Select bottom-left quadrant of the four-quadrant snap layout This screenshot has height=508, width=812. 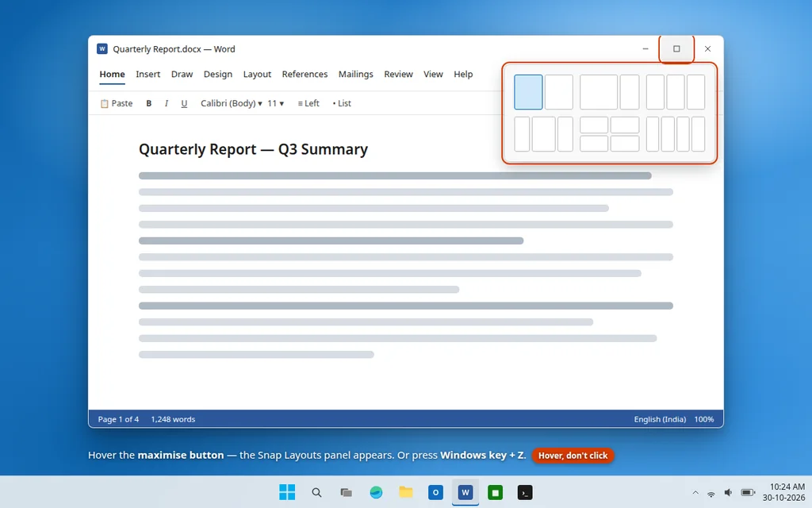click(594, 144)
